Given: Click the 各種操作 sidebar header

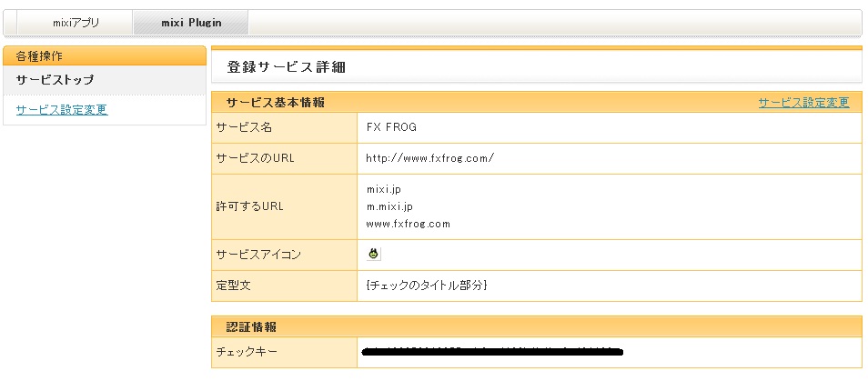Looking at the screenshot, I should pos(40,56).
